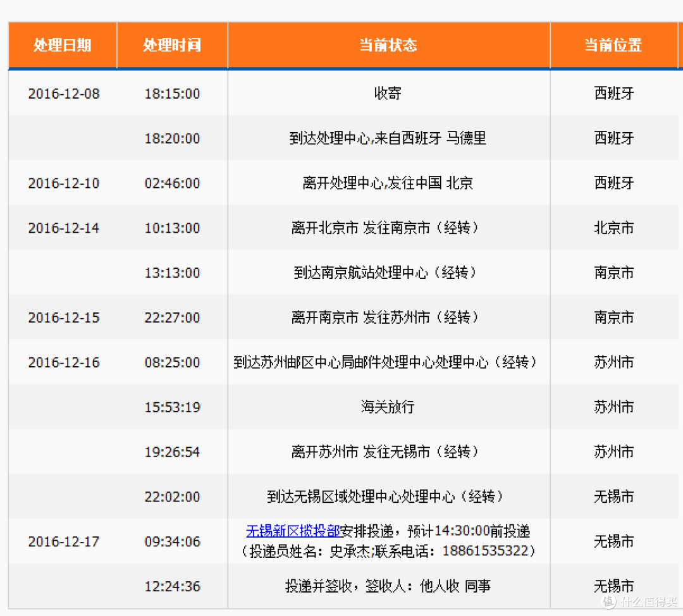Click the time 12:24:36
Viewport: 683px width, 616px height.
tap(172, 586)
